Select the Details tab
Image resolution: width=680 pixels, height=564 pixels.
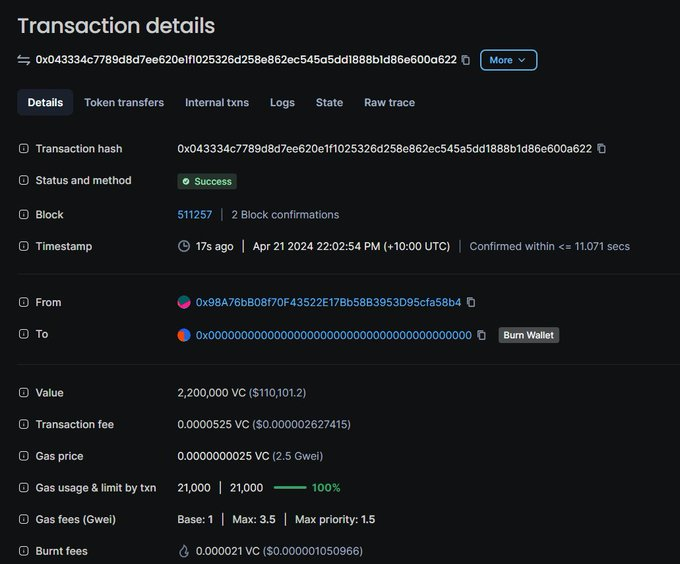click(45, 102)
